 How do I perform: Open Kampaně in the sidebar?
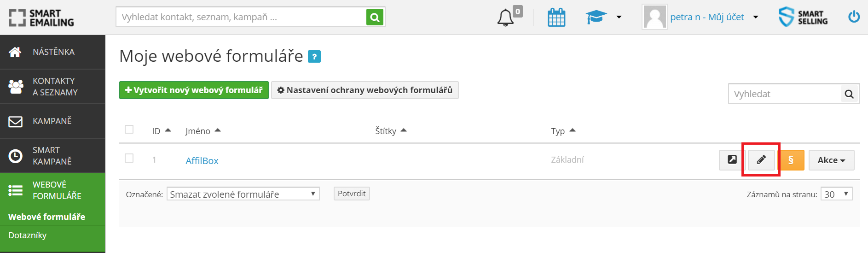click(52, 121)
